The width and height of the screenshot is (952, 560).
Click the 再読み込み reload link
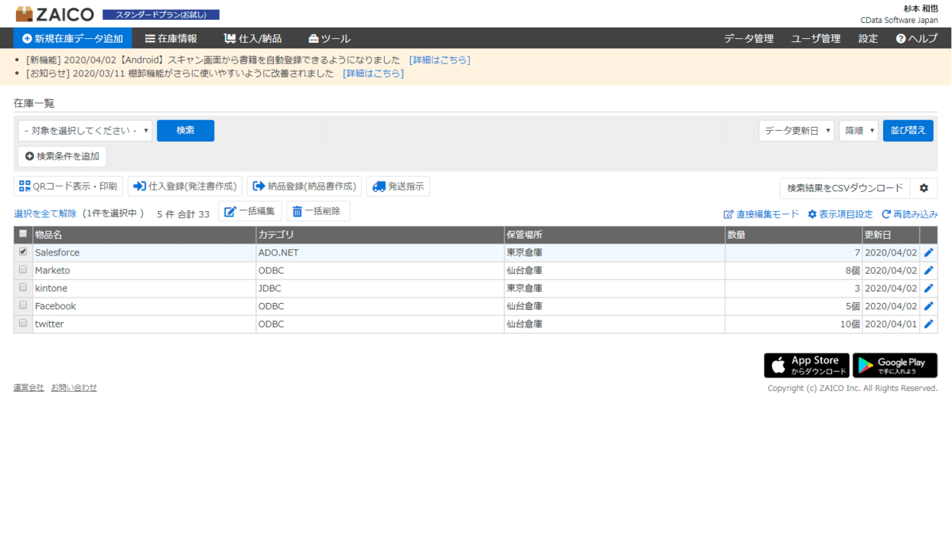pyautogui.click(x=909, y=214)
